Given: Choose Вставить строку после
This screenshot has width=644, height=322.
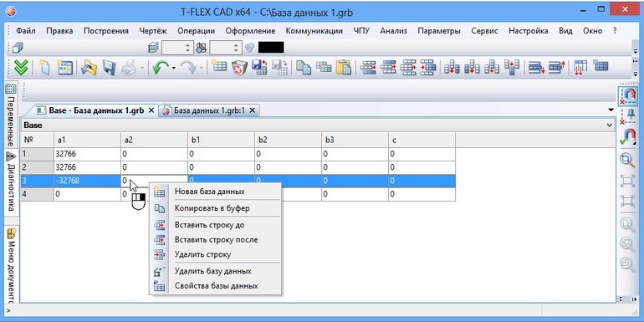Looking at the screenshot, I should 215,239.
